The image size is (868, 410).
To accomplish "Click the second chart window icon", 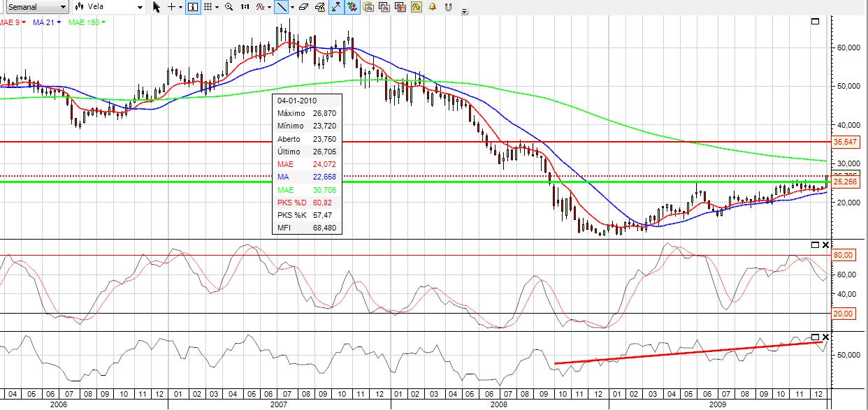I will tap(384, 7).
